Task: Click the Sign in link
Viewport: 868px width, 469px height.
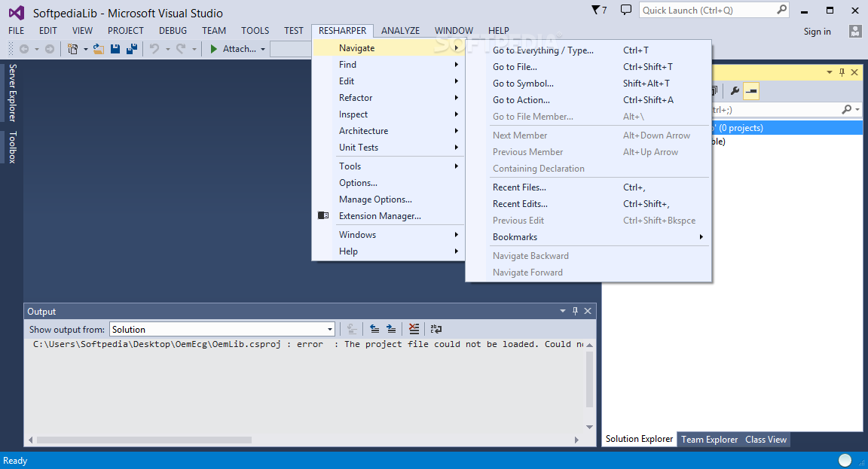Action: pyautogui.click(x=817, y=32)
